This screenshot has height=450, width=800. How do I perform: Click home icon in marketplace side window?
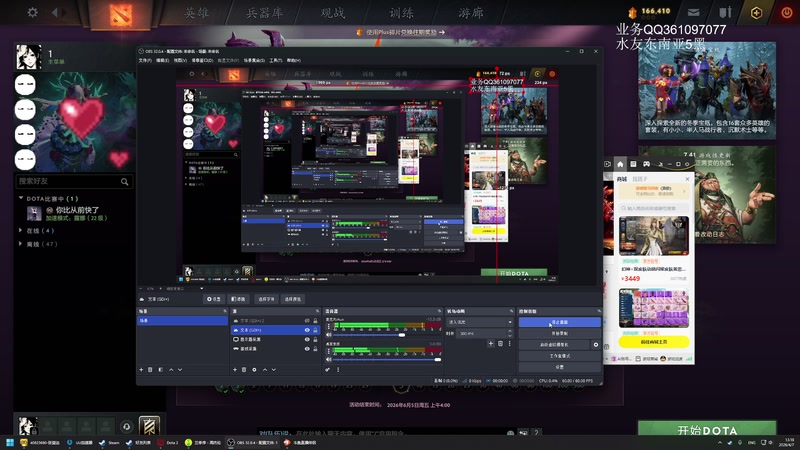(620, 164)
